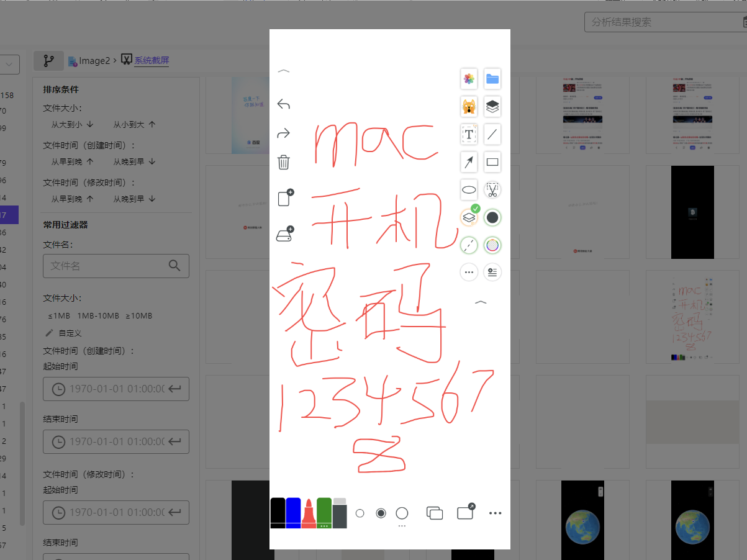Open the black Bitcoin logo thumbnail
The width and height of the screenshot is (747, 560).
(692, 212)
